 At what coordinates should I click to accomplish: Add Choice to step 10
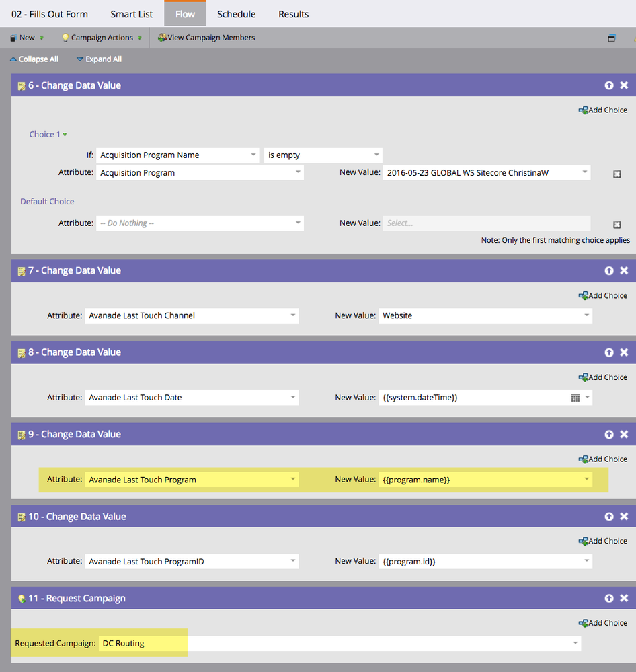602,542
